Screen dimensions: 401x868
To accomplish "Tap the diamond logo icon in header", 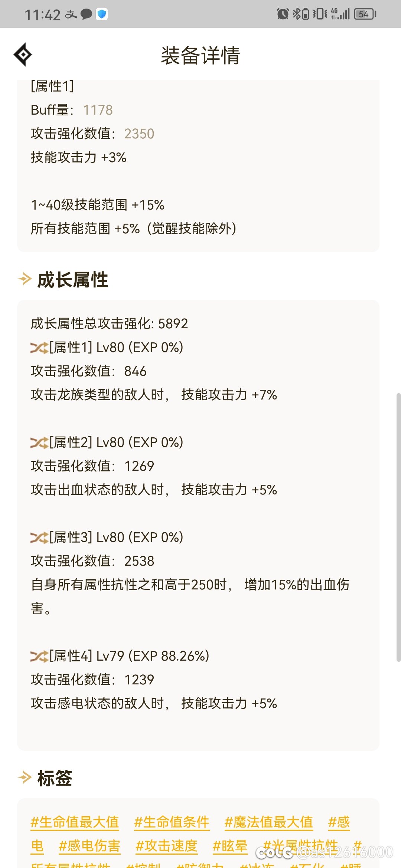I will tap(23, 55).
